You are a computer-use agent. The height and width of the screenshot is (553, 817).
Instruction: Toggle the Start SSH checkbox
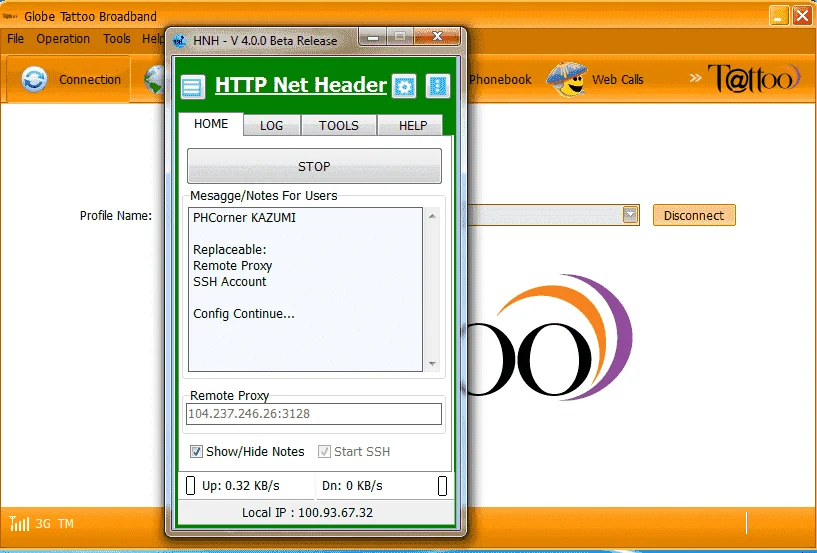324,451
